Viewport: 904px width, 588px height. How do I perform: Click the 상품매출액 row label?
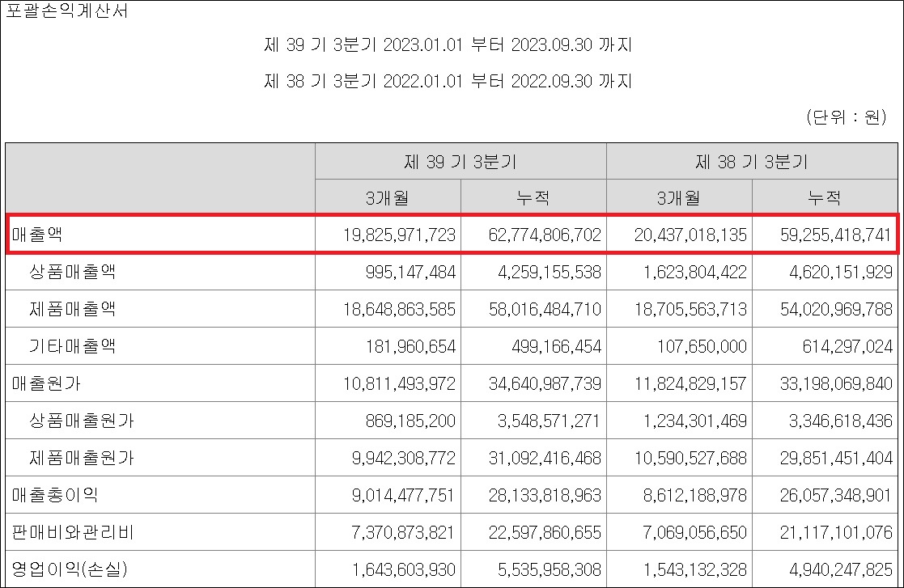click(73, 272)
